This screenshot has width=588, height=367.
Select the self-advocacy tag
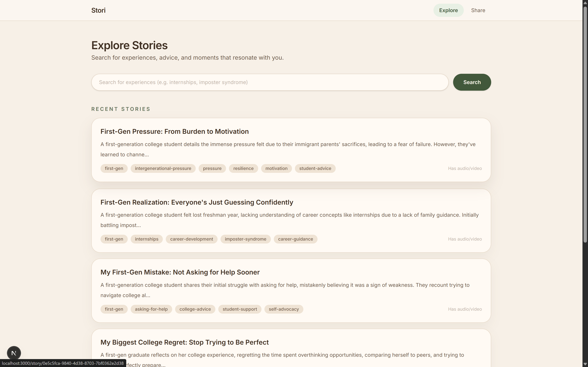284,309
